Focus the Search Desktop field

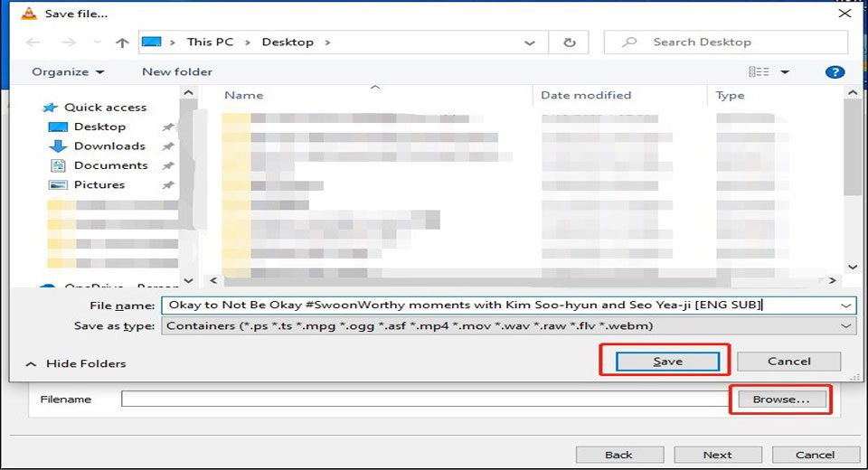(726, 42)
